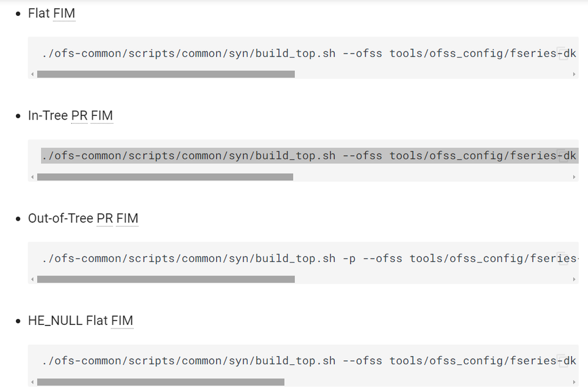Click right scroll arrow under In-Tree PR FIM code
The height and width of the screenshot is (389, 588).
574,177
